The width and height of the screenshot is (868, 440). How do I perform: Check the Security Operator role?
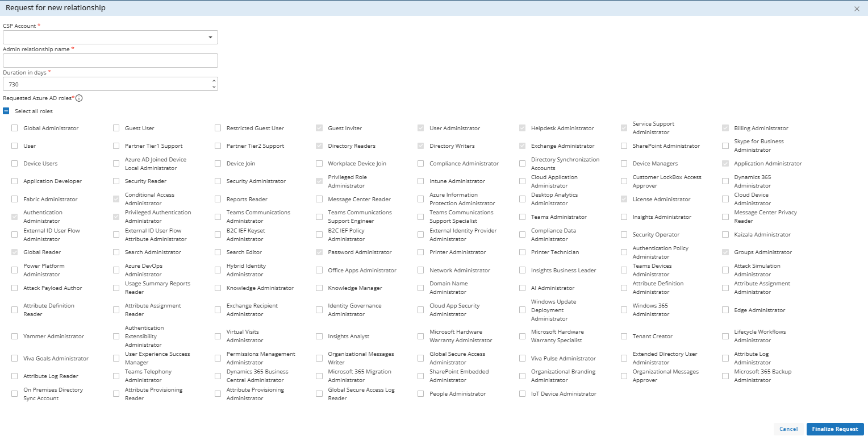624,234
